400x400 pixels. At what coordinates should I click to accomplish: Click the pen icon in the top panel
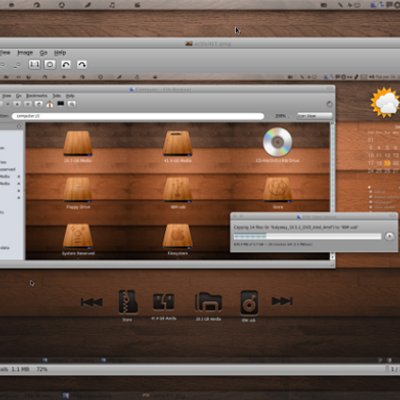point(88,5)
